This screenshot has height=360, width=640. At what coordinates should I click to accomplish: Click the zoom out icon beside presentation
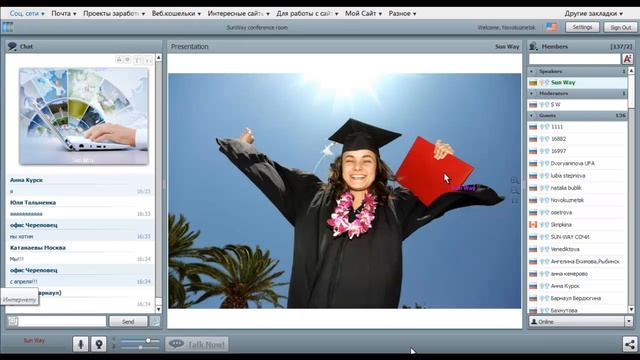click(x=515, y=191)
